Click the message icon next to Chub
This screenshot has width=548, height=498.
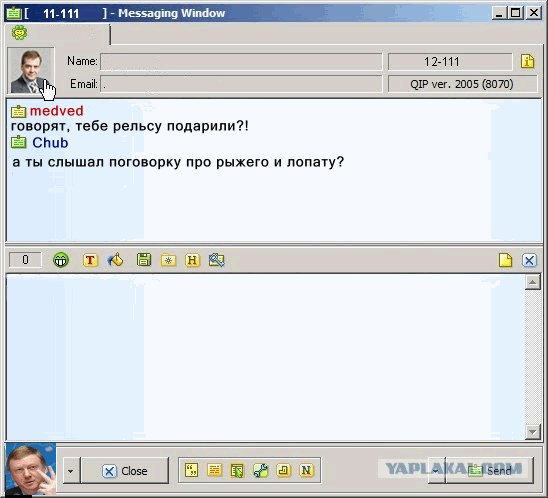point(19,142)
